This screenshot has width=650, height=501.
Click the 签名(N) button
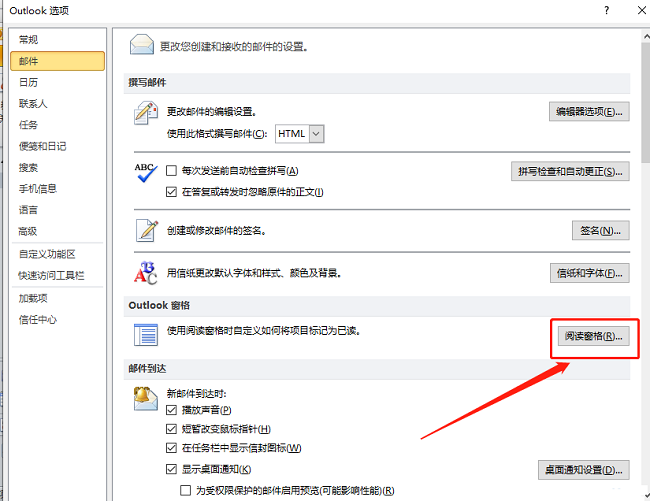tap(601, 230)
